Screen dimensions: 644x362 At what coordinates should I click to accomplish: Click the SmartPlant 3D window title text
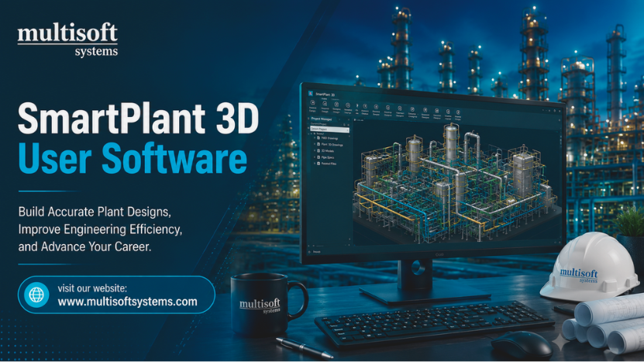point(325,95)
